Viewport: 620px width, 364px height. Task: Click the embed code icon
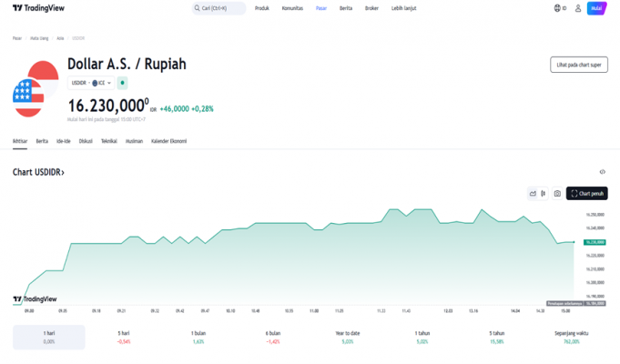point(602,172)
